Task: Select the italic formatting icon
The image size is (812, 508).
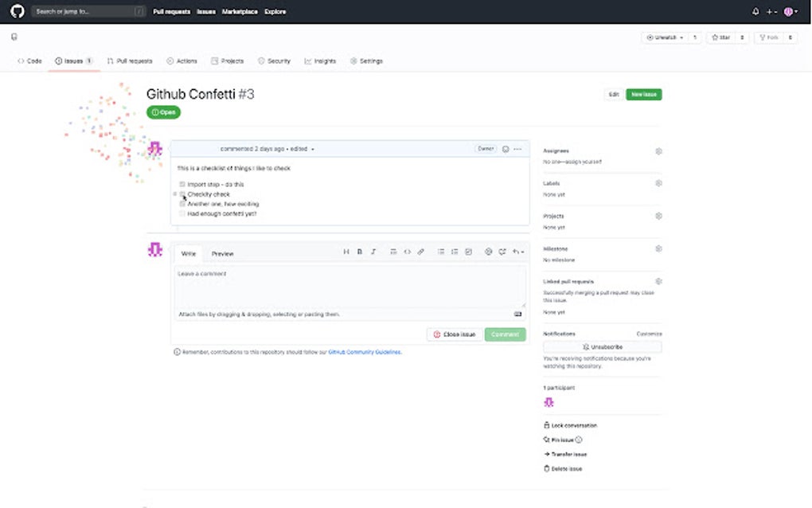Action: click(374, 252)
